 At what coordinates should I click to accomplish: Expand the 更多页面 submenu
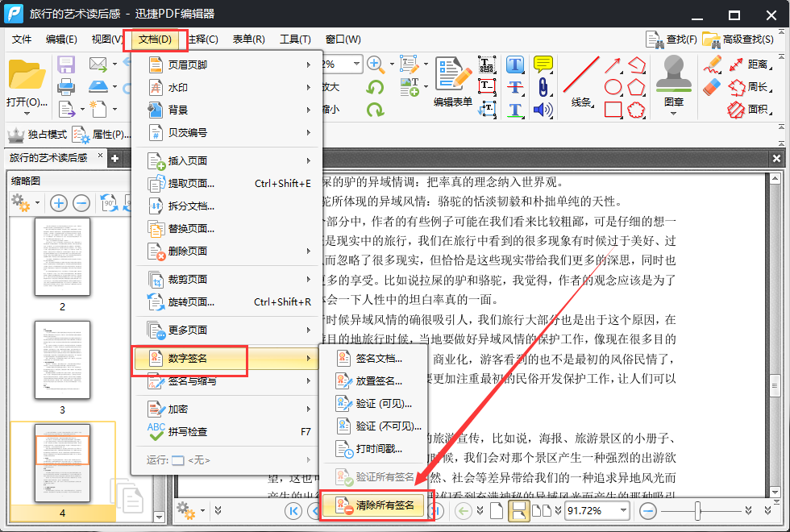tap(227, 330)
